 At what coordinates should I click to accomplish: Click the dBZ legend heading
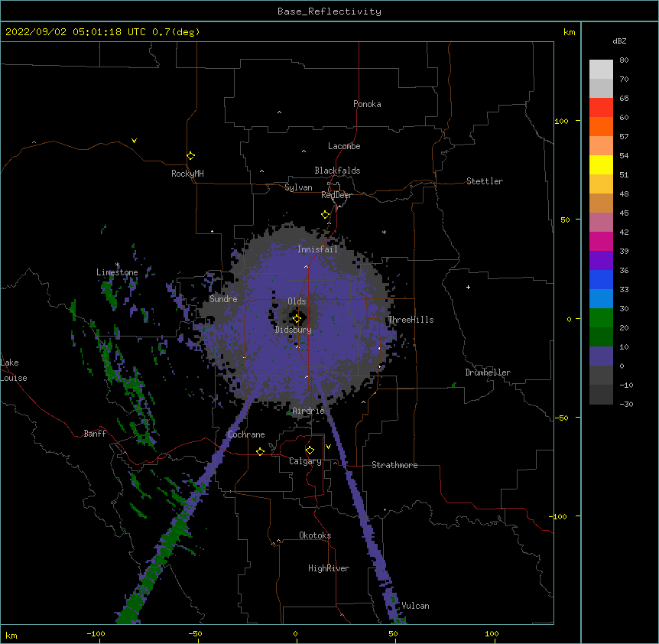coord(619,41)
